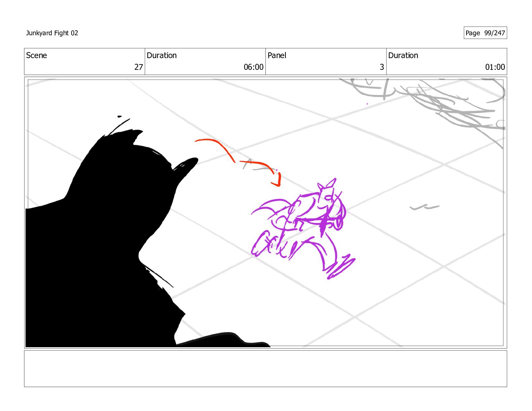Click the 'Scene' header label
532x411 pixels.
click(36, 55)
